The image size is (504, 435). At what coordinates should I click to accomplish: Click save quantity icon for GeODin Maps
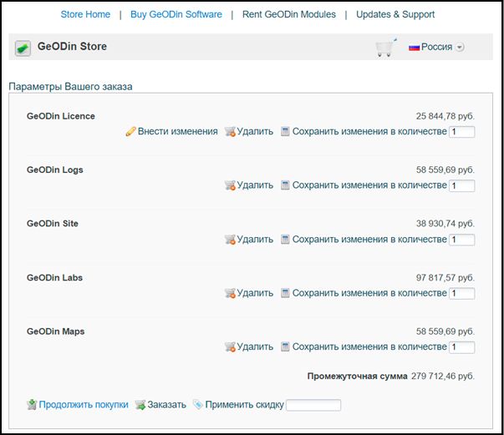285,346
